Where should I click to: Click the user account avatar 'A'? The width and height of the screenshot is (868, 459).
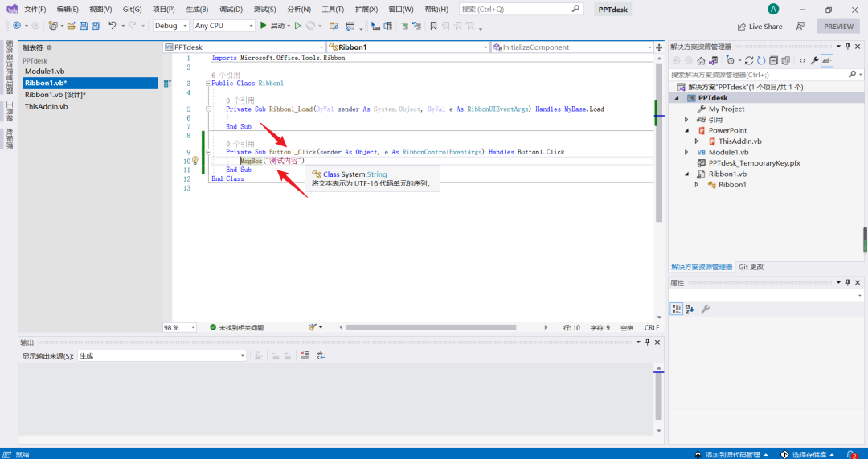(x=773, y=9)
